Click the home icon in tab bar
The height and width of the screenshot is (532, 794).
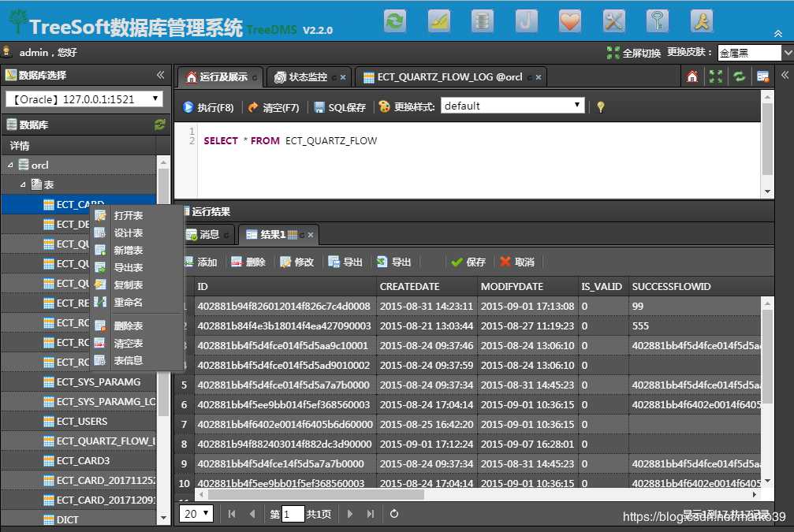click(692, 76)
